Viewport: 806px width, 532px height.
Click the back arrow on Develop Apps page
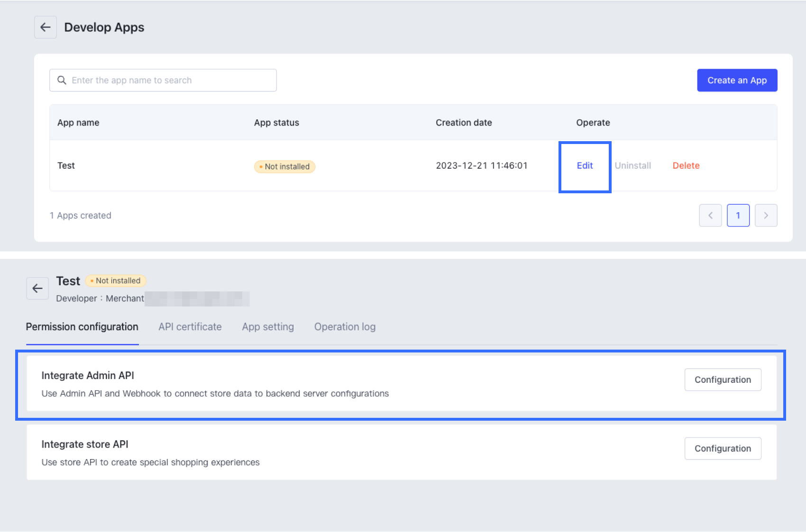point(45,27)
